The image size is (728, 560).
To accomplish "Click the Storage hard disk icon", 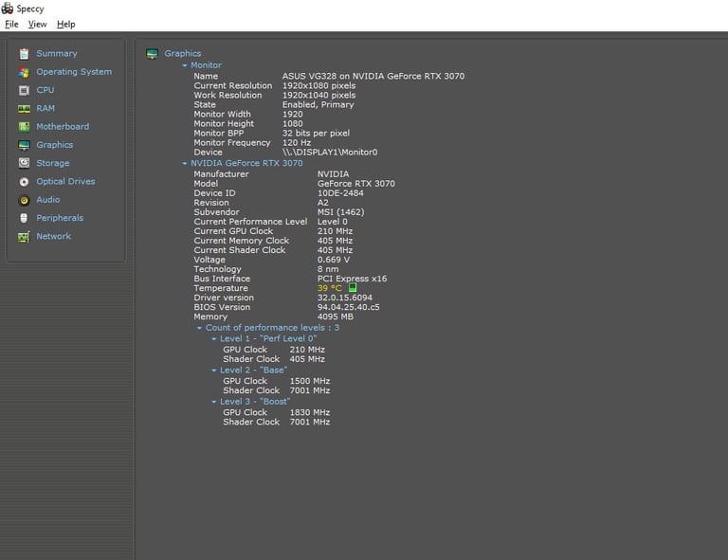I will point(24,163).
